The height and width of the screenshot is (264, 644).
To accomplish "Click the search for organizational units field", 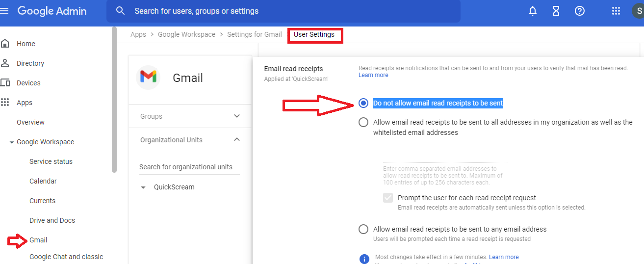I will coord(189,167).
